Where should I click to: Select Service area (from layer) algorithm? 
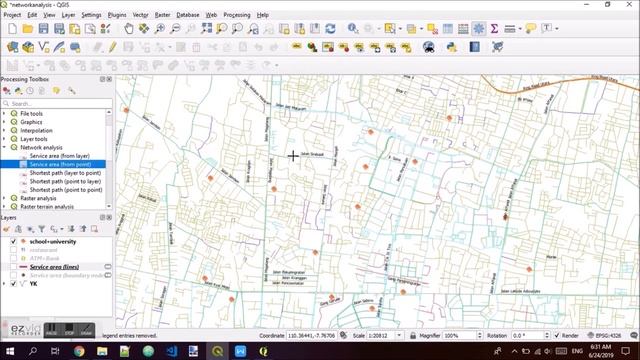[x=60, y=156]
